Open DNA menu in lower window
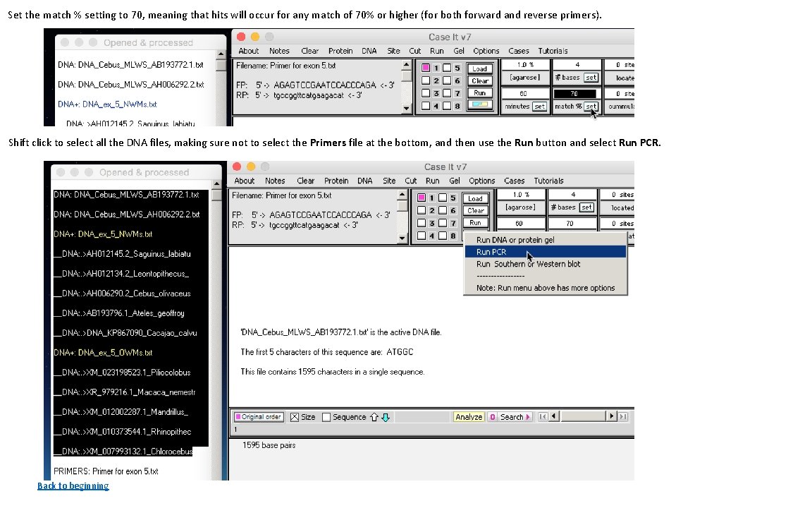Image resolution: width=812 pixels, height=508 pixels. tap(364, 181)
